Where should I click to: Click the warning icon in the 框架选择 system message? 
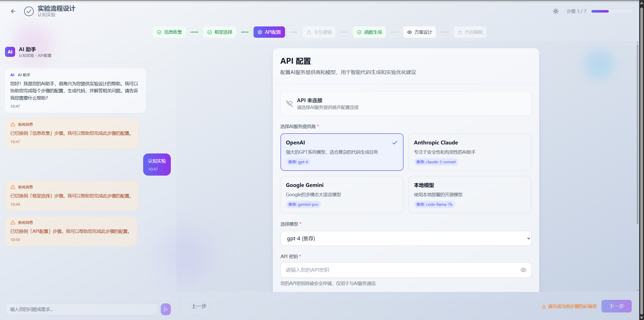pyautogui.click(x=13, y=187)
